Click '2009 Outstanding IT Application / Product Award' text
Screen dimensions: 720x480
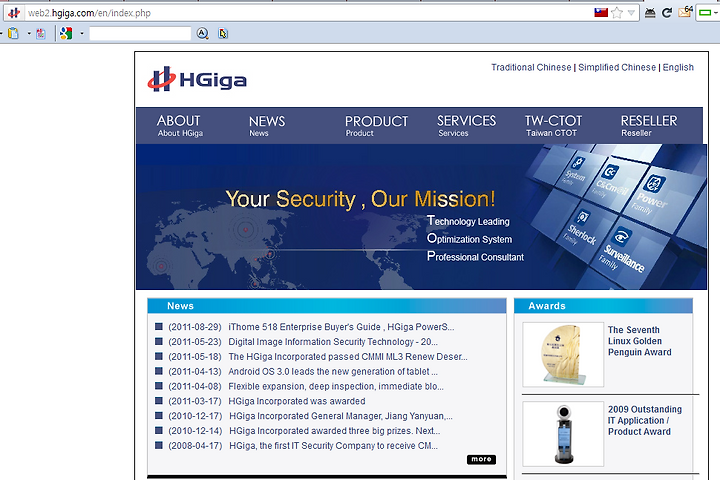tap(645, 420)
